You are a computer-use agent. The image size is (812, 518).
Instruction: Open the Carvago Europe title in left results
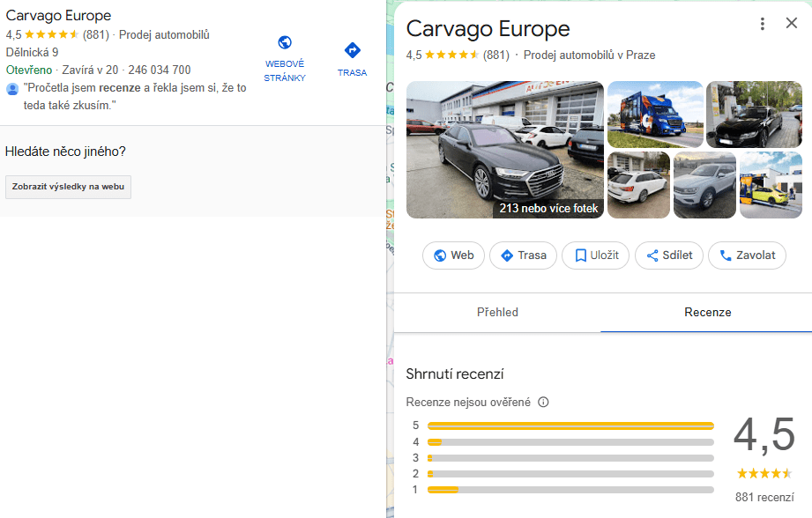[58, 16]
